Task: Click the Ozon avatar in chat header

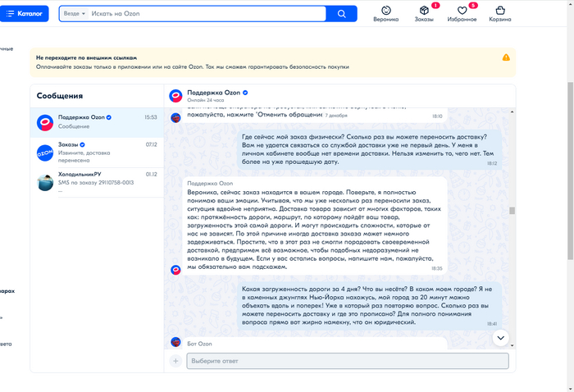Action: 175,96
